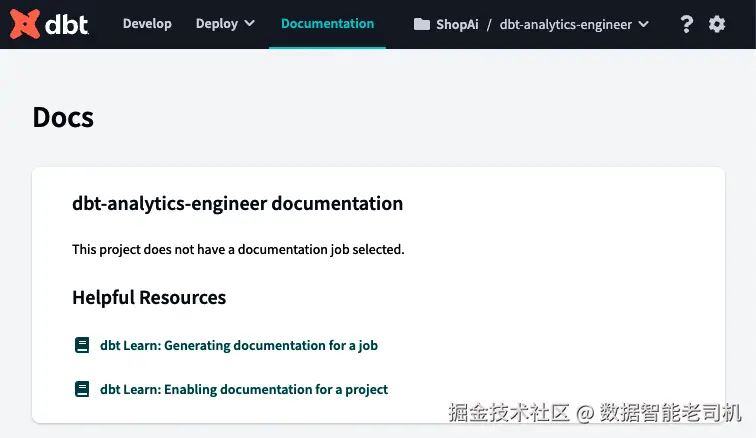Click the dbt logo
The width and height of the screenshot is (756, 438).
(49, 24)
